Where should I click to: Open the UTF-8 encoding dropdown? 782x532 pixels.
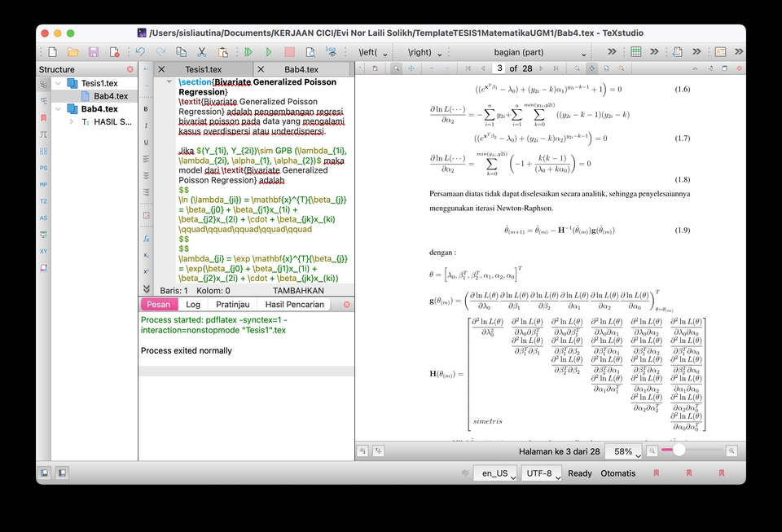[x=542, y=473]
